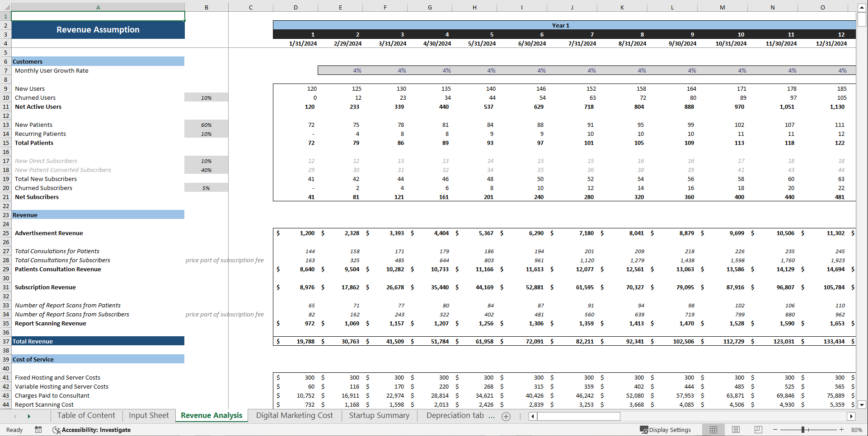Viewport: 868px width, 436px height.
Task: Zoom in using the plus icon
Action: 841,430
